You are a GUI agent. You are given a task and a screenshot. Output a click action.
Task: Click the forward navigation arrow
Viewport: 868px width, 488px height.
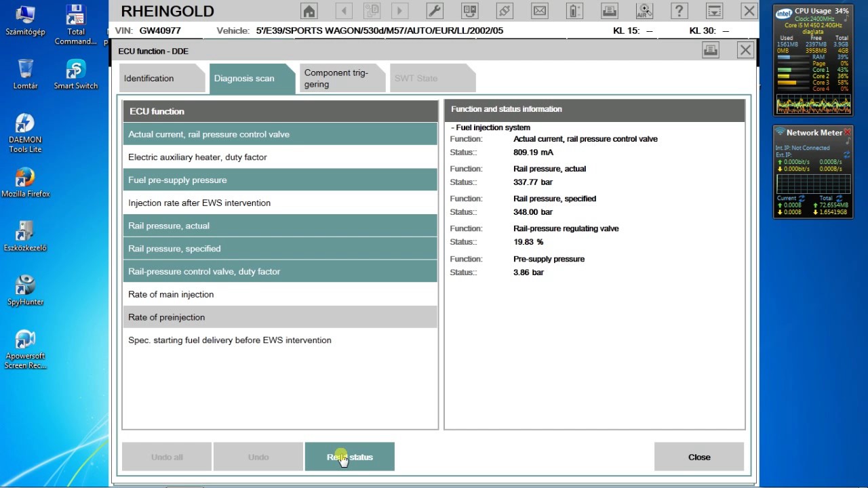[399, 11]
